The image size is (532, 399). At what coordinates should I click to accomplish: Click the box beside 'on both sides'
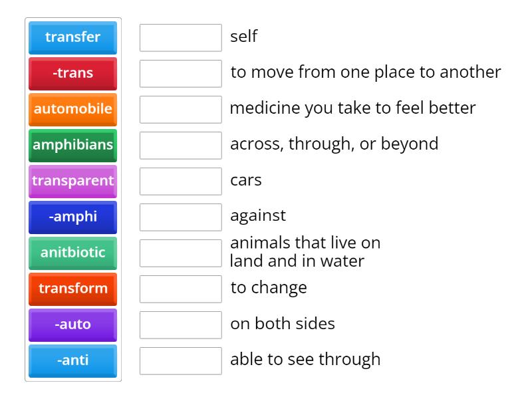pos(180,325)
